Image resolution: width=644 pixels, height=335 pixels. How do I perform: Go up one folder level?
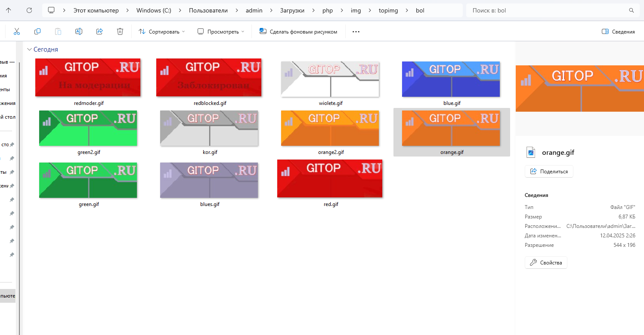point(9,10)
